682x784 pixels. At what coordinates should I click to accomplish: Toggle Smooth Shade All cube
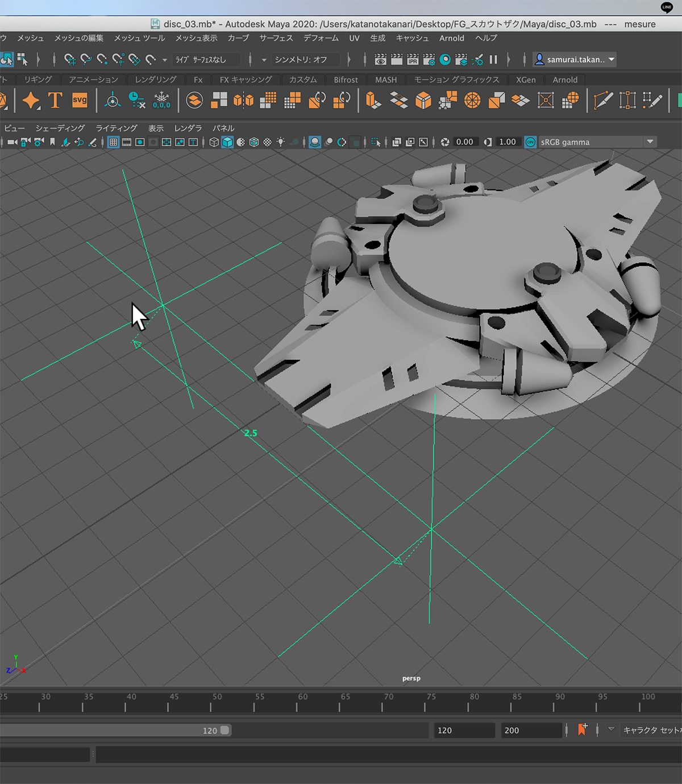227,142
